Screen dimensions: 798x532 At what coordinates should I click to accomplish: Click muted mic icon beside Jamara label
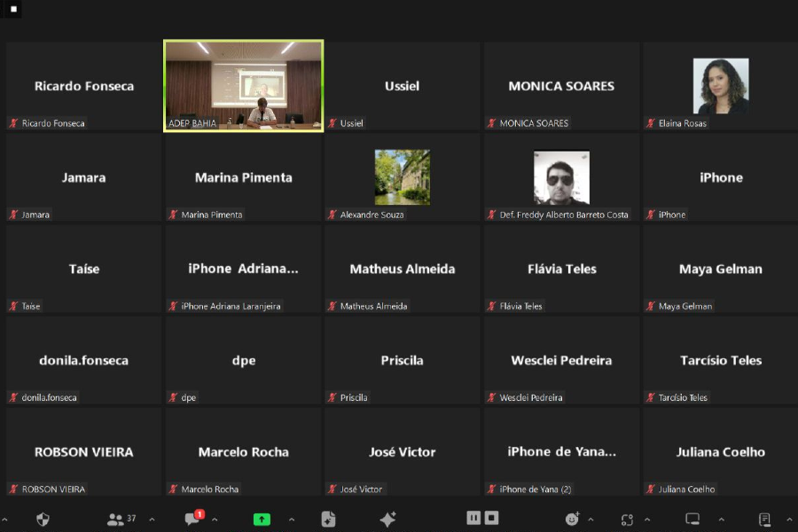(x=13, y=215)
